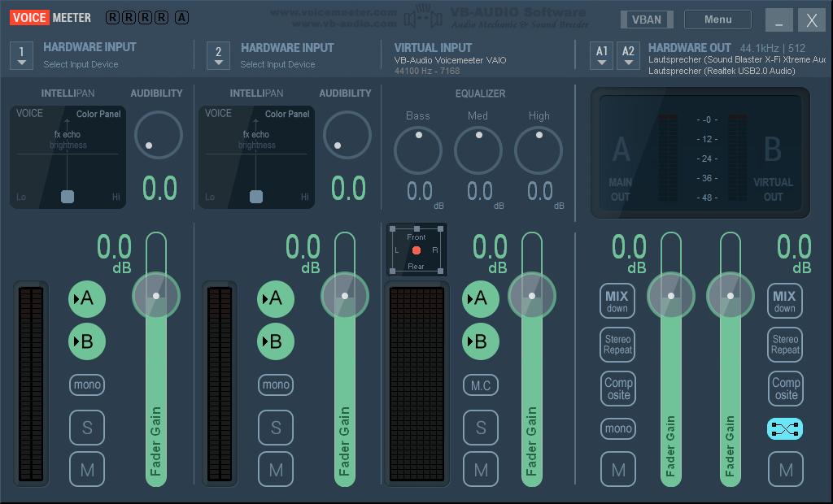Click the Bass equalizer knob

(418, 150)
